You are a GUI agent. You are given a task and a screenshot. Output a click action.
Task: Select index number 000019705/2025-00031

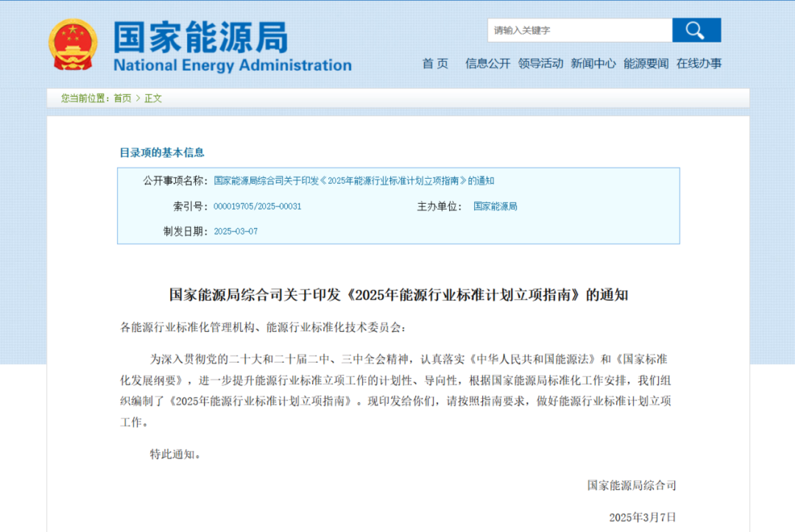257,206
